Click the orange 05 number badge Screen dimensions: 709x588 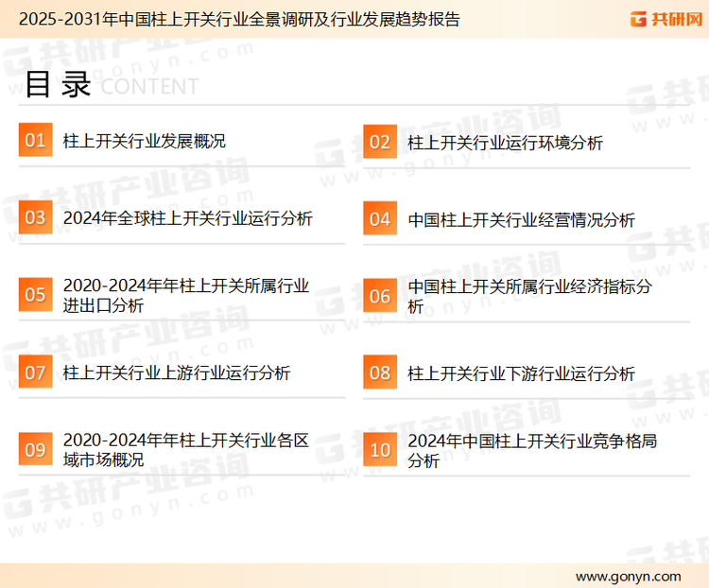click(x=35, y=294)
